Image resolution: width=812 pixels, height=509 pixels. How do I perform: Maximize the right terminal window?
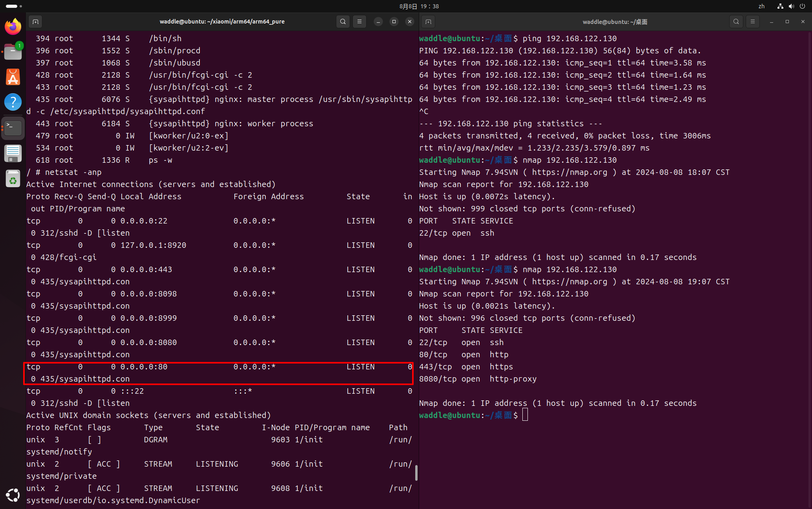[787, 22]
